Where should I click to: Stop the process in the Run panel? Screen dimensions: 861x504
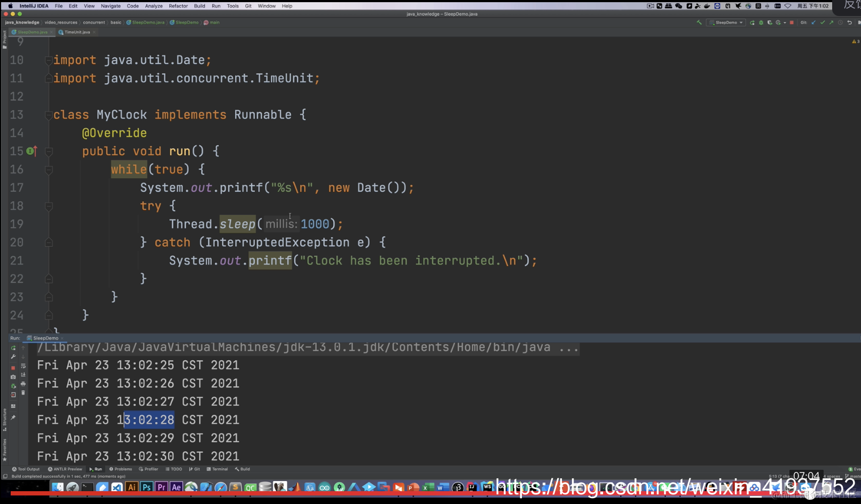pyautogui.click(x=13, y=368)
